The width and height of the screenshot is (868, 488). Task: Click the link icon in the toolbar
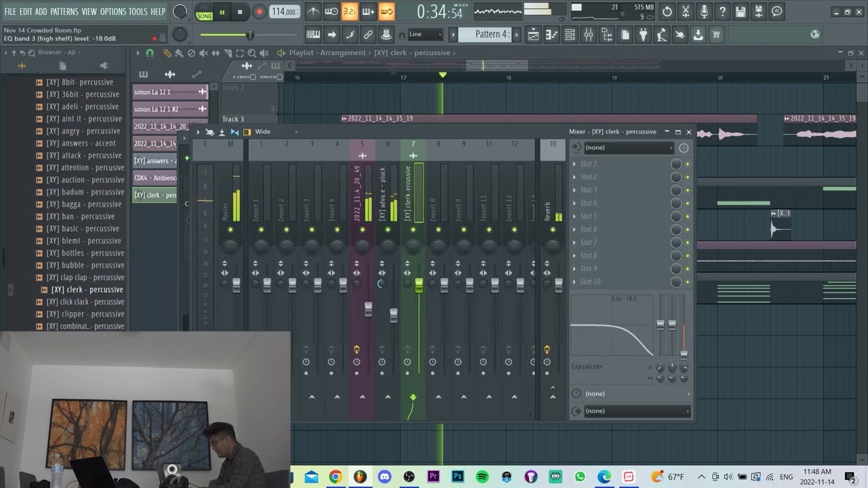(x=368, y=35)
